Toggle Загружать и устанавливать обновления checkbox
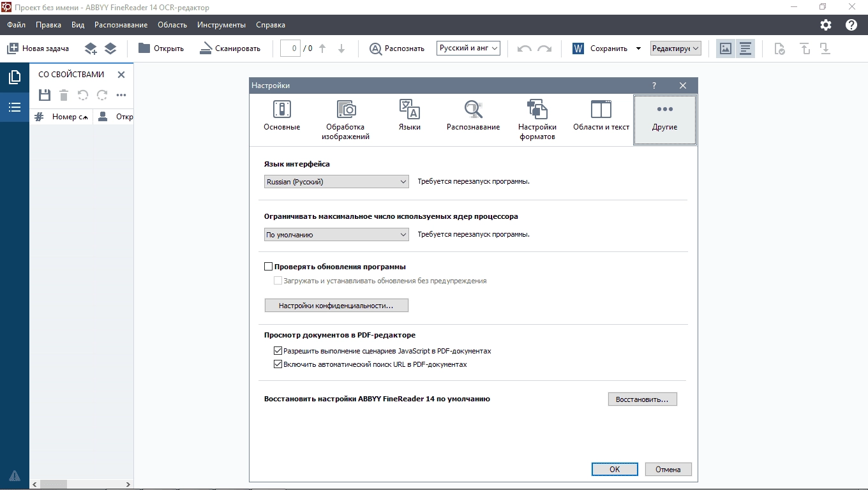 [x=278, y=281]
